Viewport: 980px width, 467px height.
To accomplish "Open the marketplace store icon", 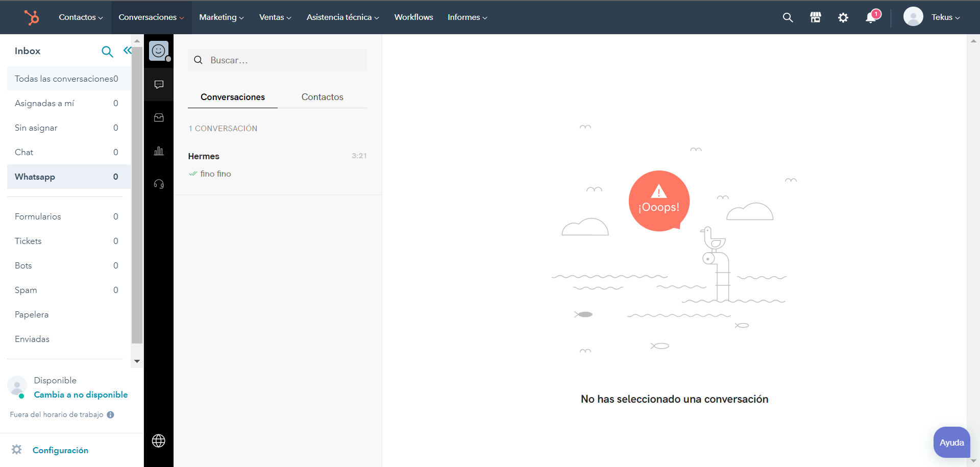I will (x=815, y=17).
